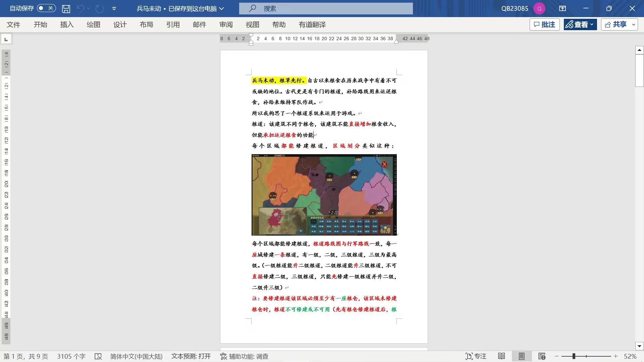Image resolution: width=644 pixels, height=362 pixels.
Task: Click the tab stop selector in ruler corner
Action: (6, 39)
